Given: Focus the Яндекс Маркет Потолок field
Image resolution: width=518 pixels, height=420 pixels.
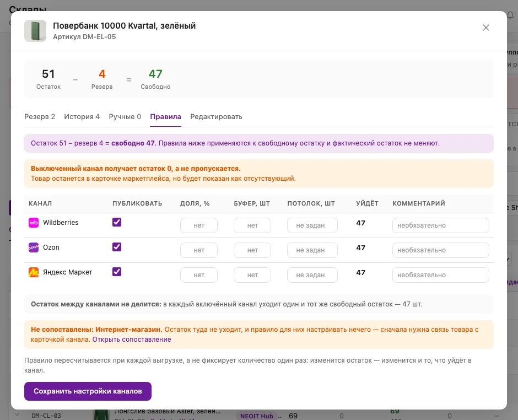Looking at the screenshot, I should pyautogui.click(x=312, y=275).
